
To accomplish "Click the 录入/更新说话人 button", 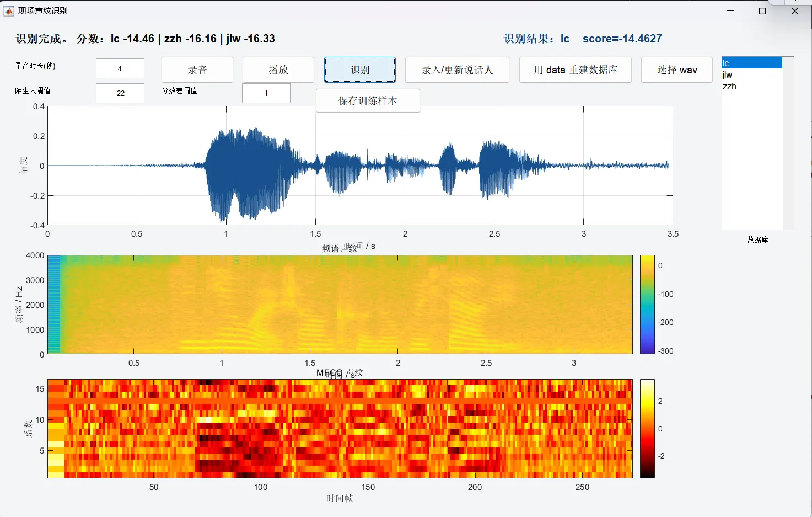I will point(457,70).
